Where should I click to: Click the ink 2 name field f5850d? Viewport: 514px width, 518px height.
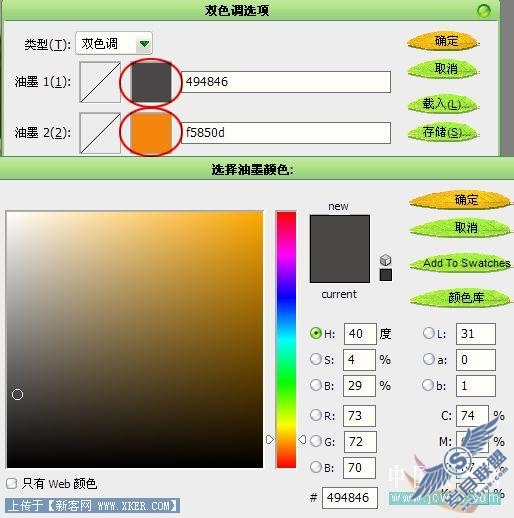(286, 133)
